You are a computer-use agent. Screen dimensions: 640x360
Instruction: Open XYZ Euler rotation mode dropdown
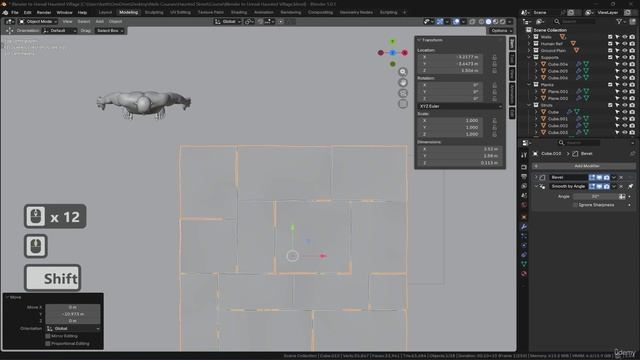(460, 106)
